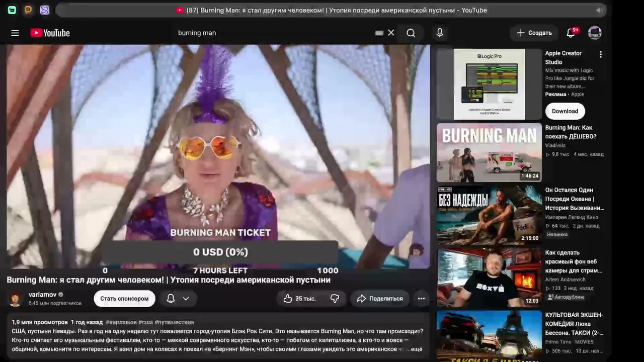
Task: Click the #варламов hashtag
Action: coord(121,322)
